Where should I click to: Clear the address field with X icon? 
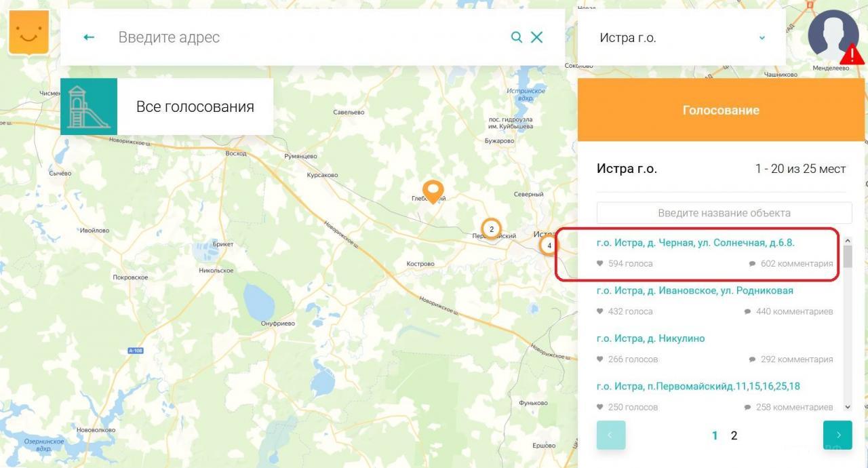coord(536,37)
